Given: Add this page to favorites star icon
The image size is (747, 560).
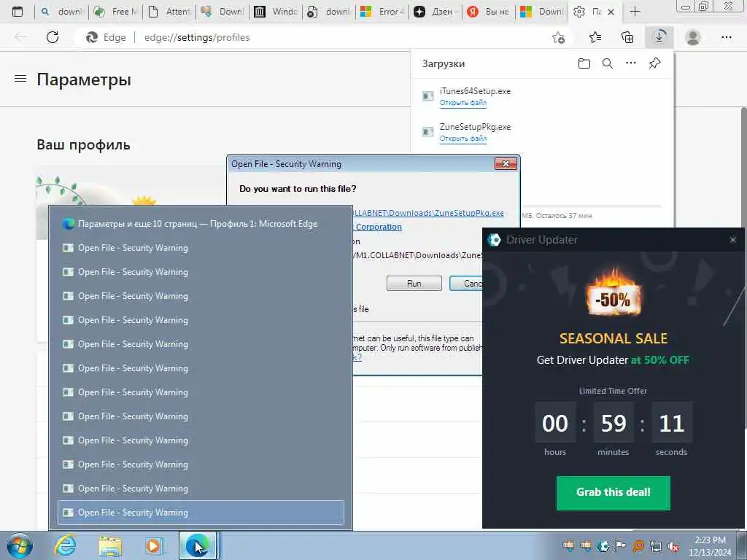Looking at the screenshot, I should point(558,37).
